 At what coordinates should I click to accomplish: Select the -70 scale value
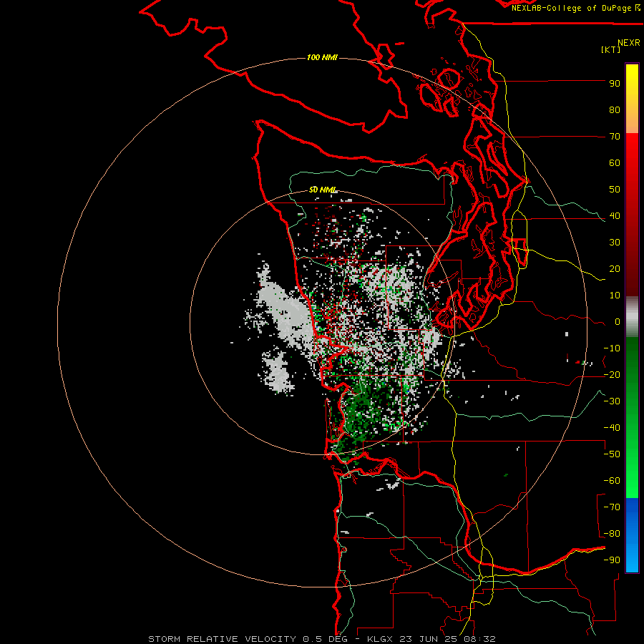[612, 507]
